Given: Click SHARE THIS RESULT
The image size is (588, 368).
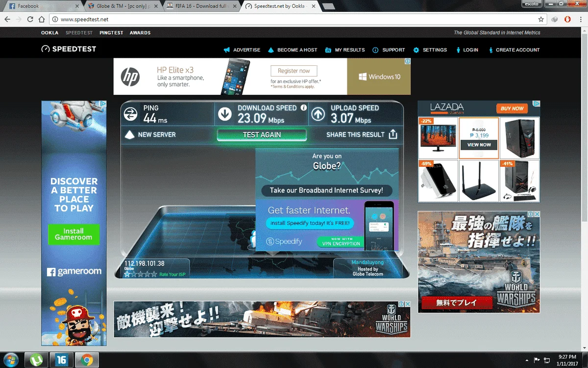Looking at the screenshot, I should click(x=355, y=134).
